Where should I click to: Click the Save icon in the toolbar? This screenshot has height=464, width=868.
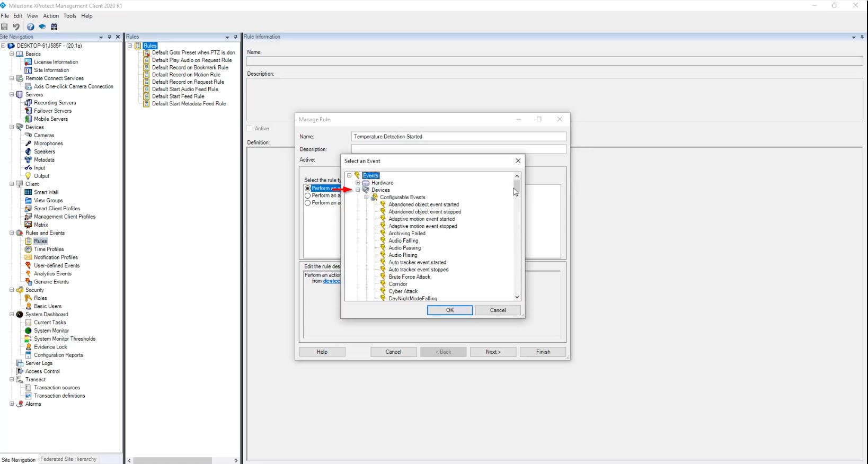(x=5, y=27)
